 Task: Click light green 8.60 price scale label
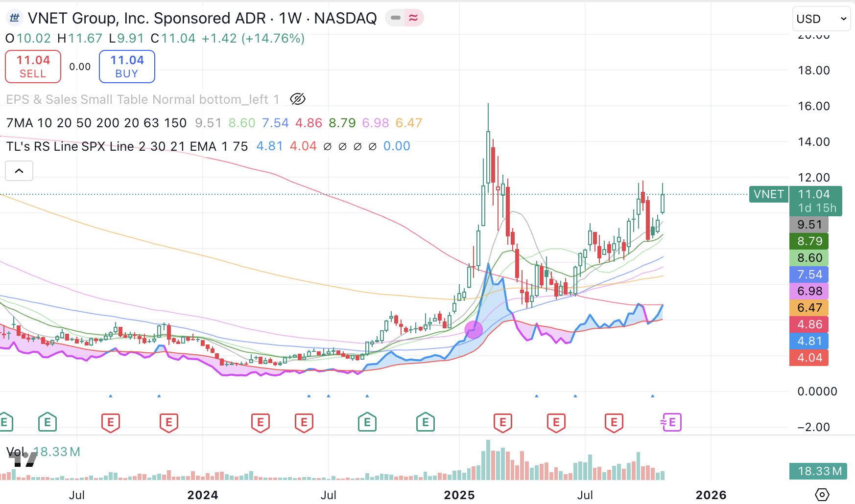click(809, 258)
